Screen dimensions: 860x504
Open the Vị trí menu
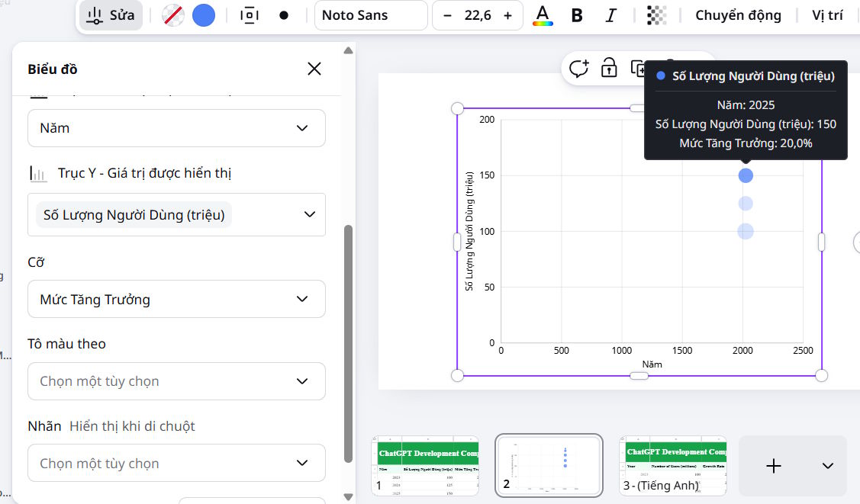pyautogui.click(x=827, y=14)
